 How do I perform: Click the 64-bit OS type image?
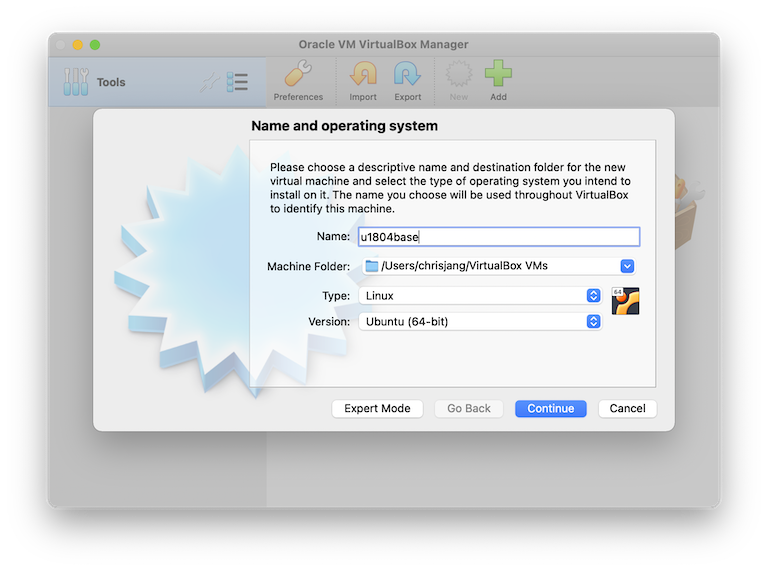[x=625, y=301]
